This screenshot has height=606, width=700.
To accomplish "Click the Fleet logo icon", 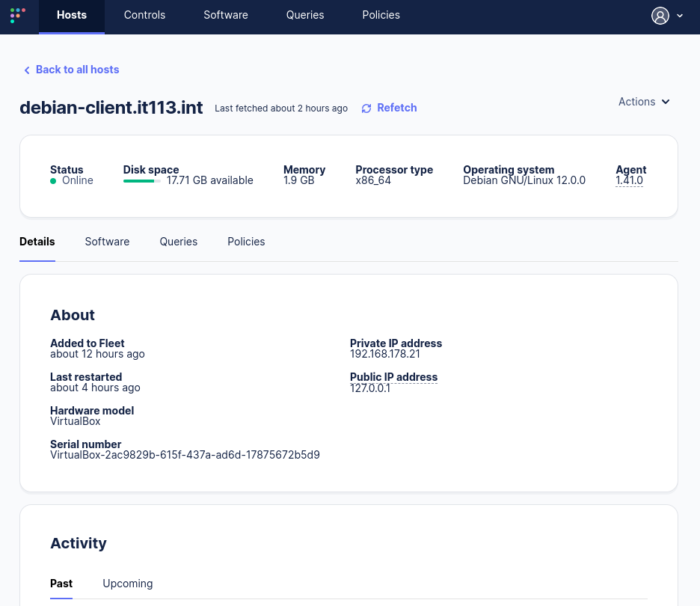I will [18, 15].
